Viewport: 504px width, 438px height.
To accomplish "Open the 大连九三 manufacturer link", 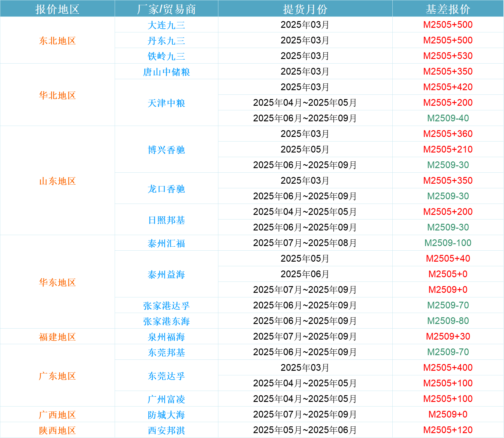I will [166, 25].
